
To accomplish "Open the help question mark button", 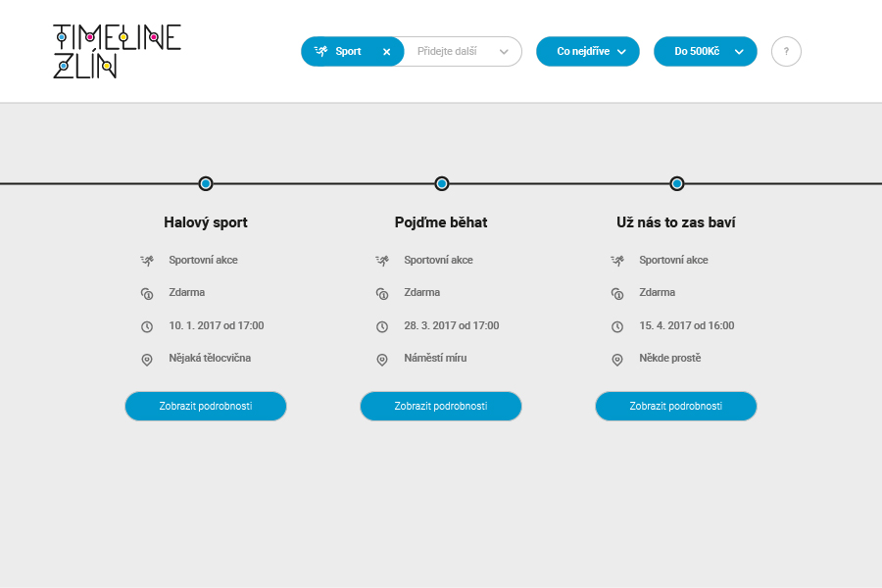I will [x=786, y=51].
